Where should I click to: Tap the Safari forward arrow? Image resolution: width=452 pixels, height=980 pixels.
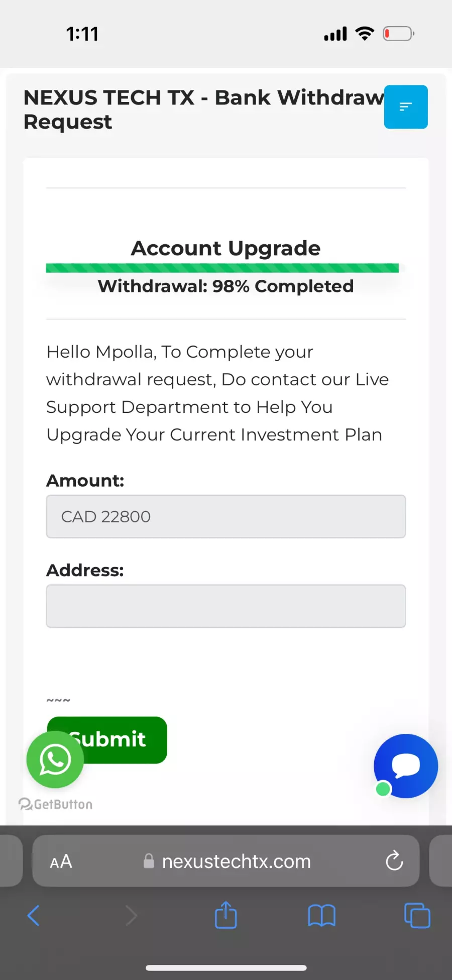coord(131,916)
